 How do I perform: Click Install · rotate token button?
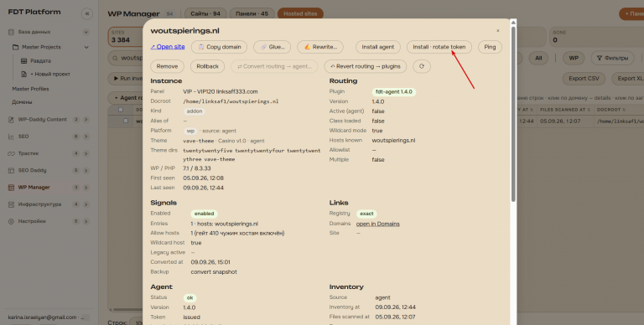coord(439,47)
